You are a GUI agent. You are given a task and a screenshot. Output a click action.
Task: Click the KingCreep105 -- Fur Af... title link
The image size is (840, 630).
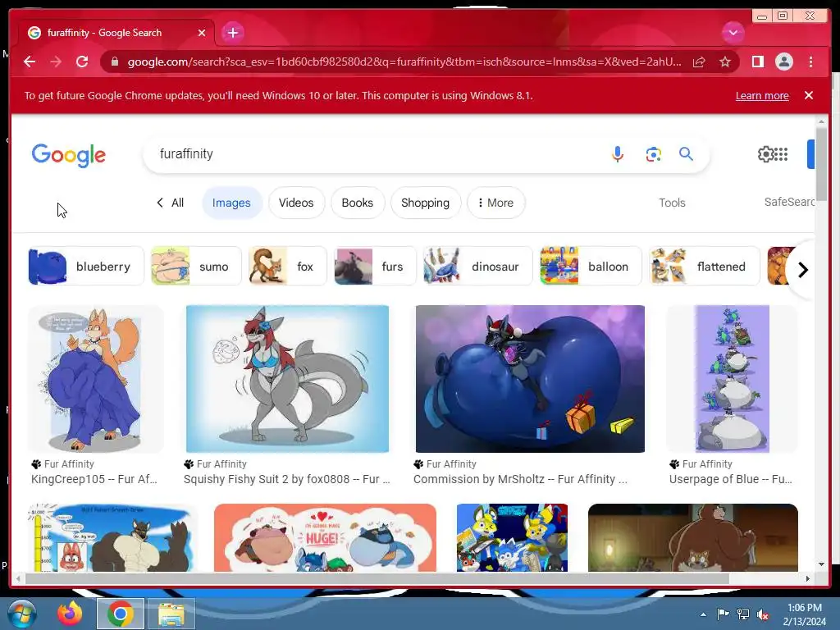pos(94,479)
